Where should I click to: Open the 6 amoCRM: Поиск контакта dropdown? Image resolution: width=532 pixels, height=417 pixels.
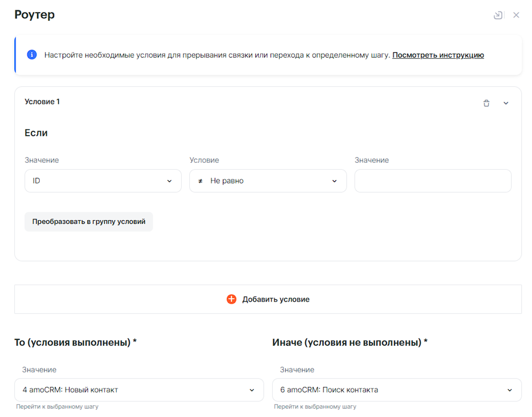point(396,390)
